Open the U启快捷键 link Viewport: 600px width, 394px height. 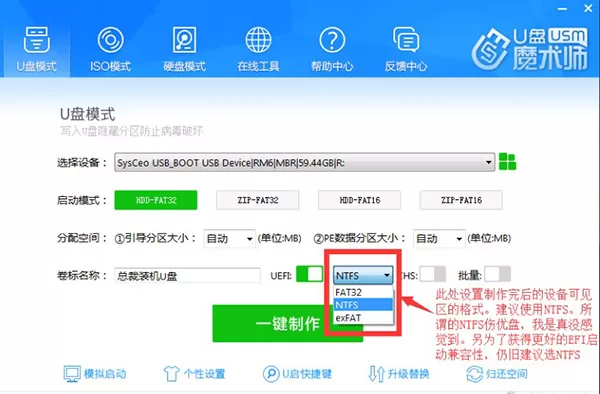[307, 374]
